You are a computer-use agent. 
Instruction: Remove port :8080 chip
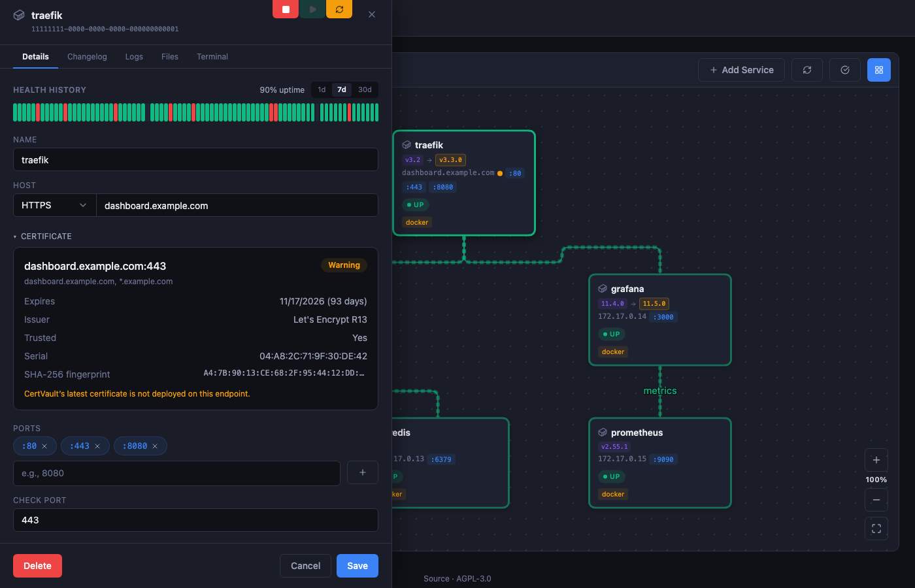click(x=155, y=446)
